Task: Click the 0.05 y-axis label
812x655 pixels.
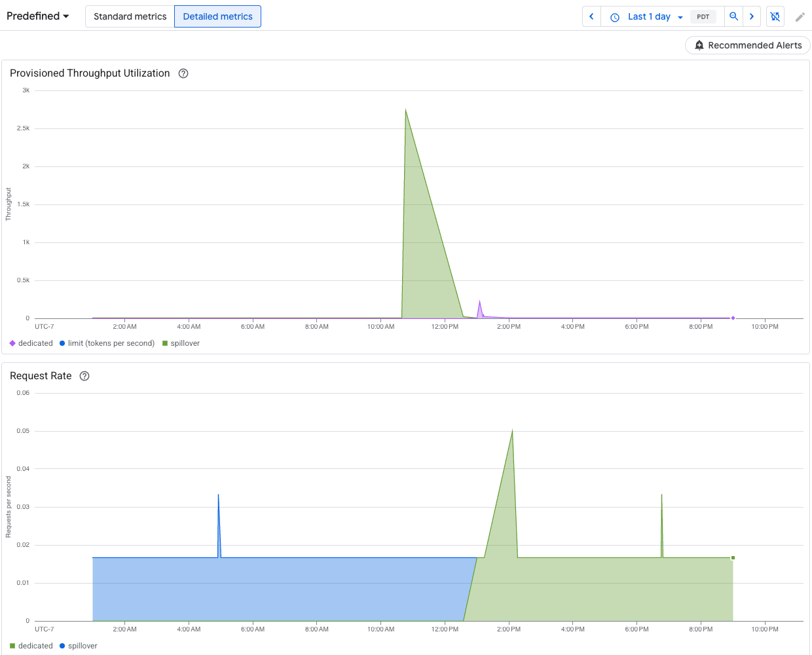Action: coord(23,431)
